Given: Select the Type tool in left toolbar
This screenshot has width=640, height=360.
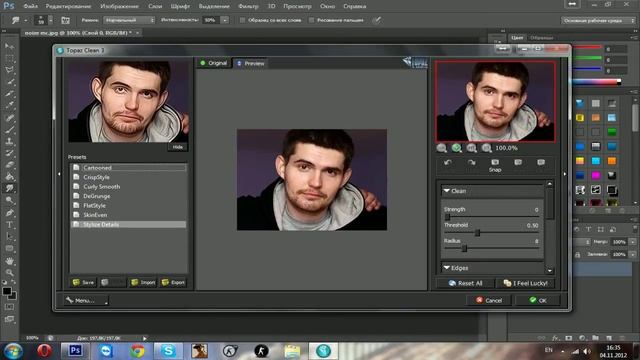Looking at the screenshot, I should click(9, 224).
